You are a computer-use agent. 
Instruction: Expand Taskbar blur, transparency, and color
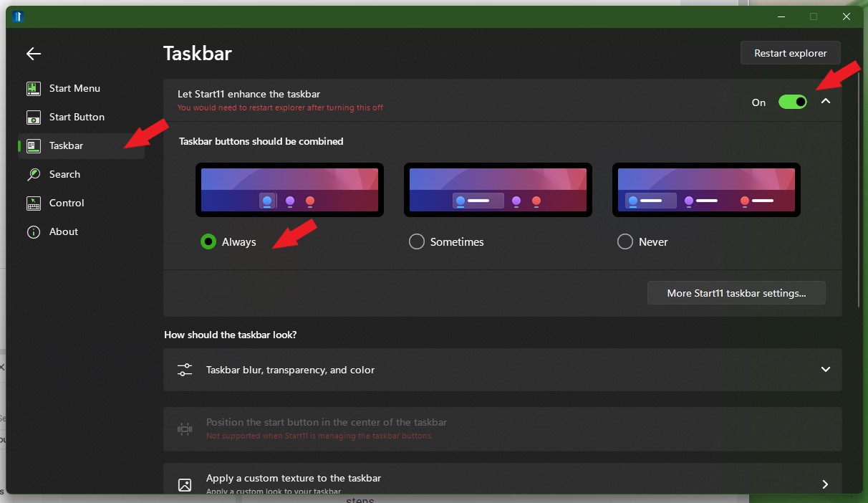click(826, 370)
